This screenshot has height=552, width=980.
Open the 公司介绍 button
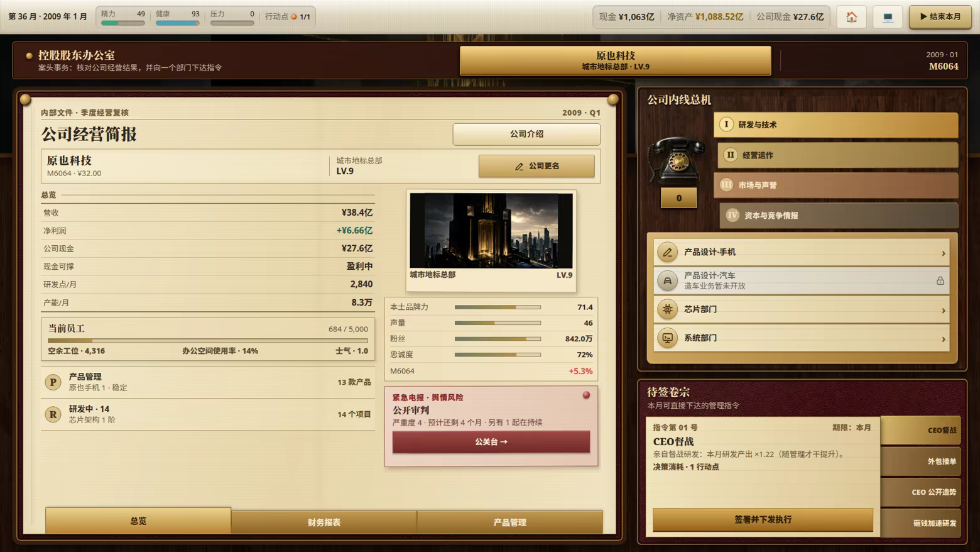click(526, 134)
